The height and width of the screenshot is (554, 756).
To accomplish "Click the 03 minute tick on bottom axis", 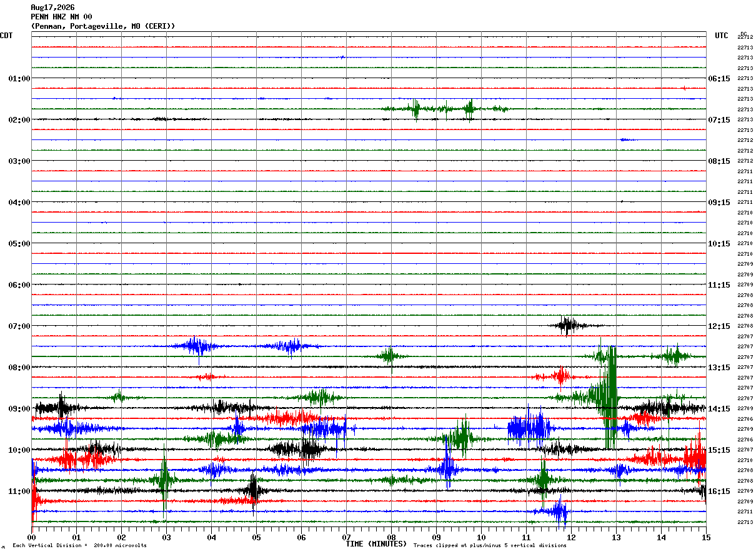I will 166,537.
